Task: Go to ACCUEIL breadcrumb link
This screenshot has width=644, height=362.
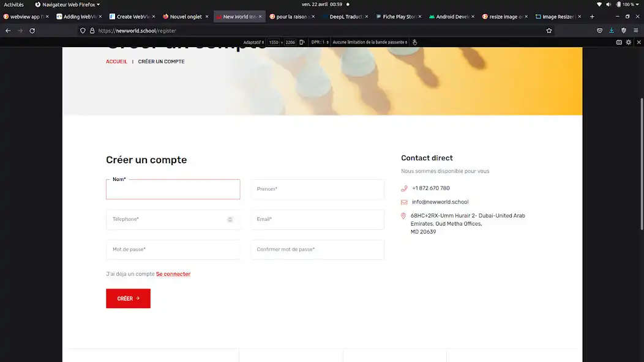Action: (117, 62)
